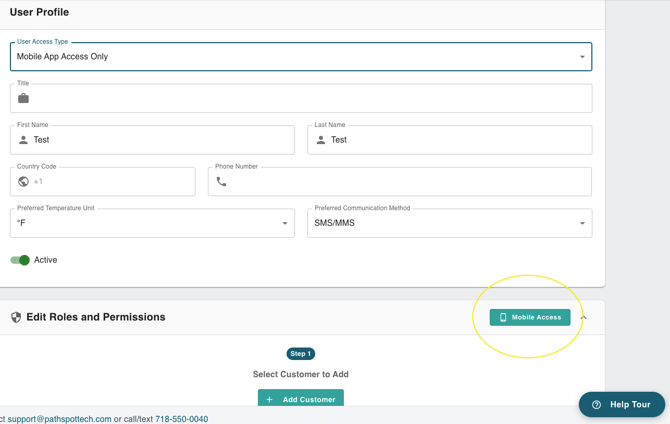Click the question mark icon on Help Tour

point(597,405)
